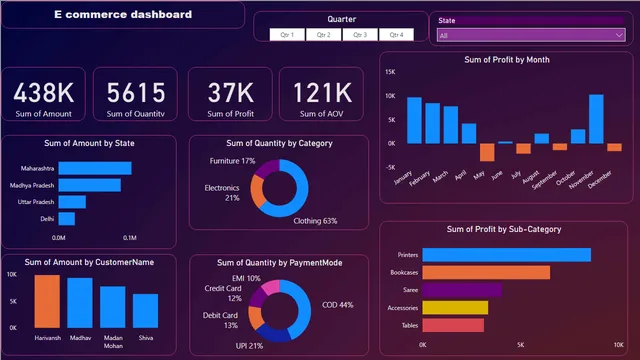Select the Delhi bar in Amount by State
Image resolution: width=640 pixels, height=360 pixels.
(x=67, y=218)
